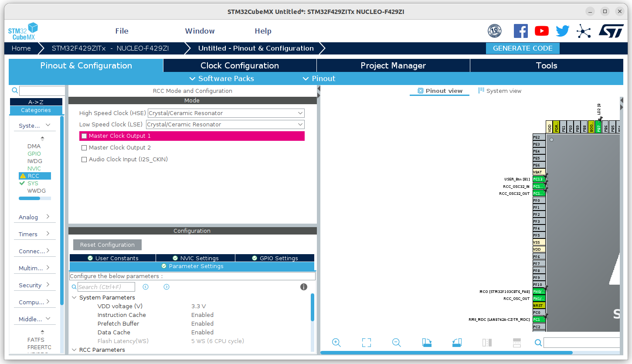Select pin PB7 LD2 on chip
Screen dimensions: 632x364
pos(598,127)
